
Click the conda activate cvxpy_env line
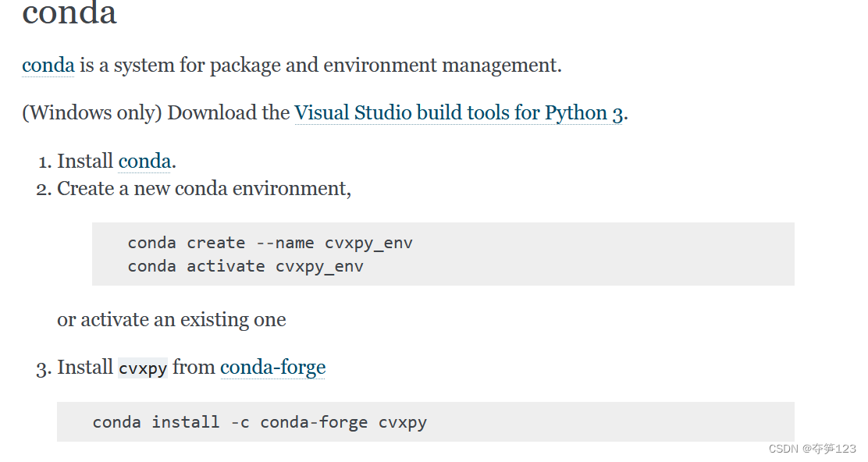coord(245,266)
